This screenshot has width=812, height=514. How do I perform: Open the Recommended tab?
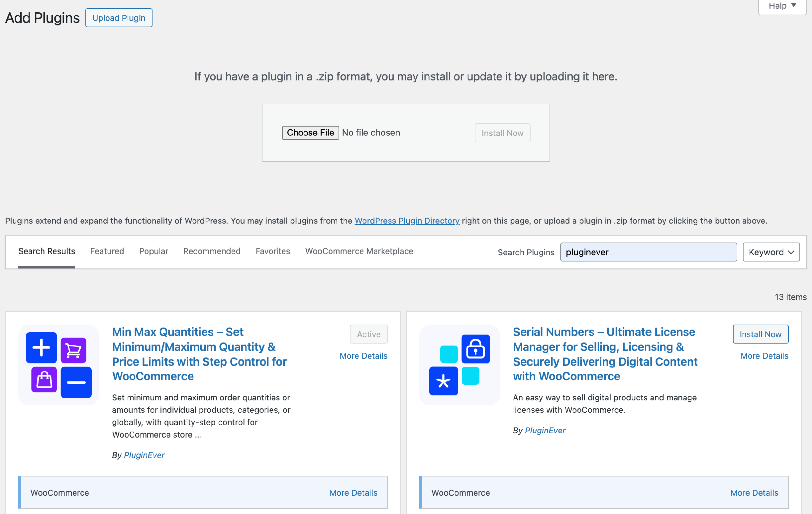(x=212, y=251)
